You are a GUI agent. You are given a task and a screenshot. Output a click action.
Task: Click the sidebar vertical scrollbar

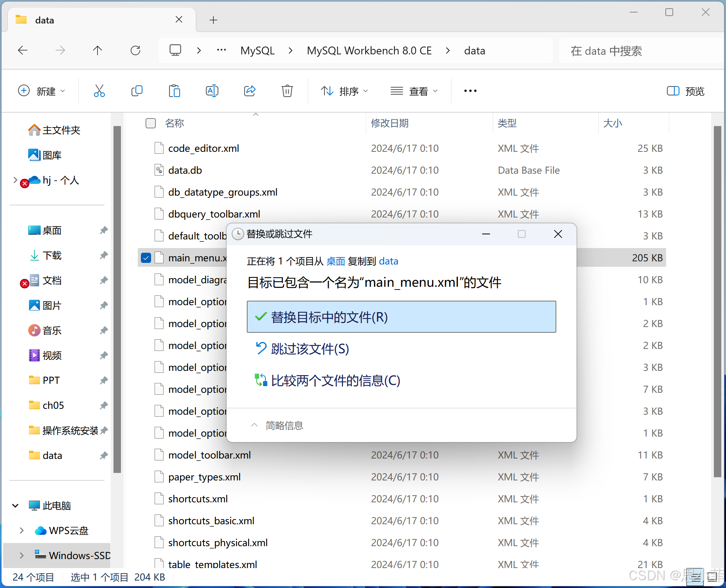117,299
